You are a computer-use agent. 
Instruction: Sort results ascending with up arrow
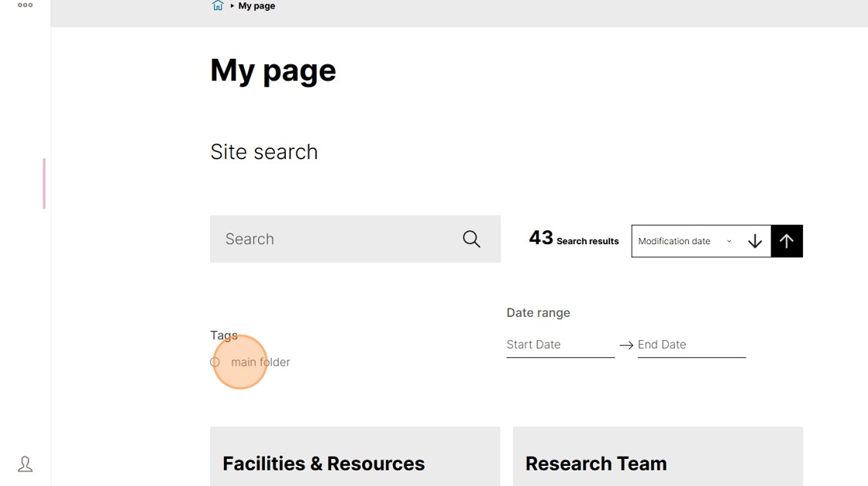coord(787,241)
